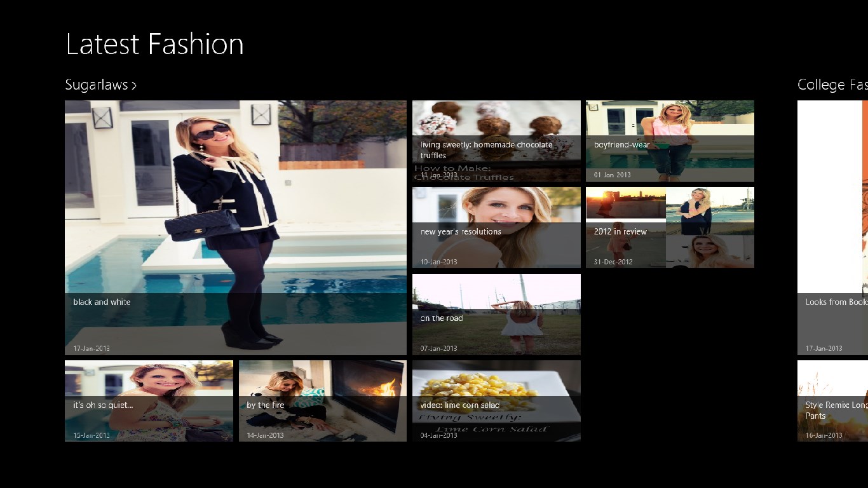Click the chevron arrow beside Sugarlaws
Screen dimensions: 868x488
[134, 86]
